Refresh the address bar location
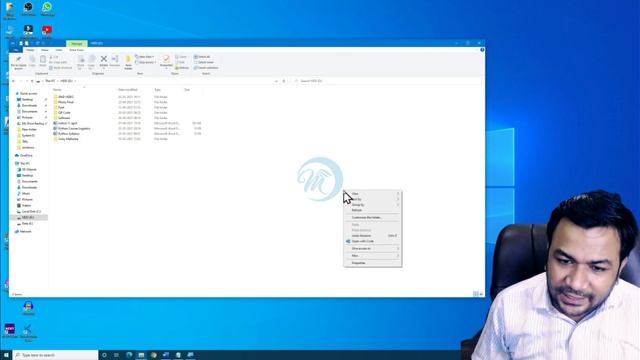This screenshot has width=640, height=360. [284, 81]
